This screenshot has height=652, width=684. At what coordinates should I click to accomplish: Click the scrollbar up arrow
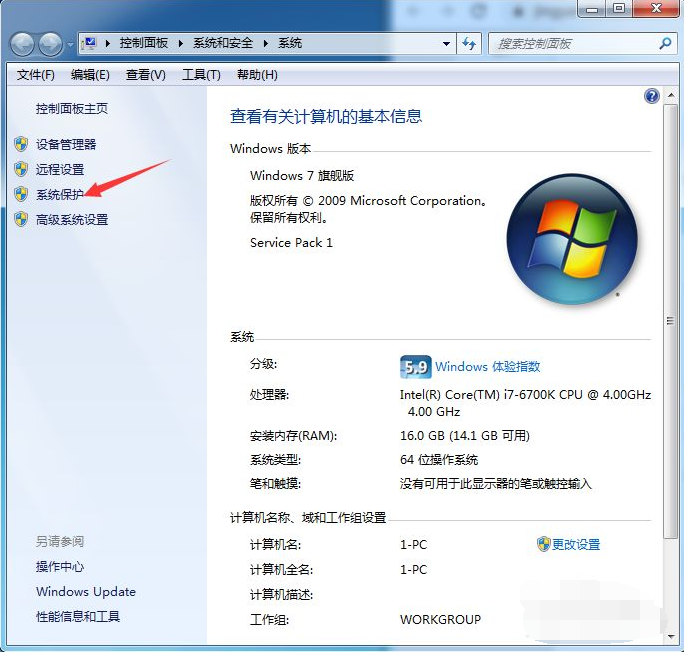point(670,96)
